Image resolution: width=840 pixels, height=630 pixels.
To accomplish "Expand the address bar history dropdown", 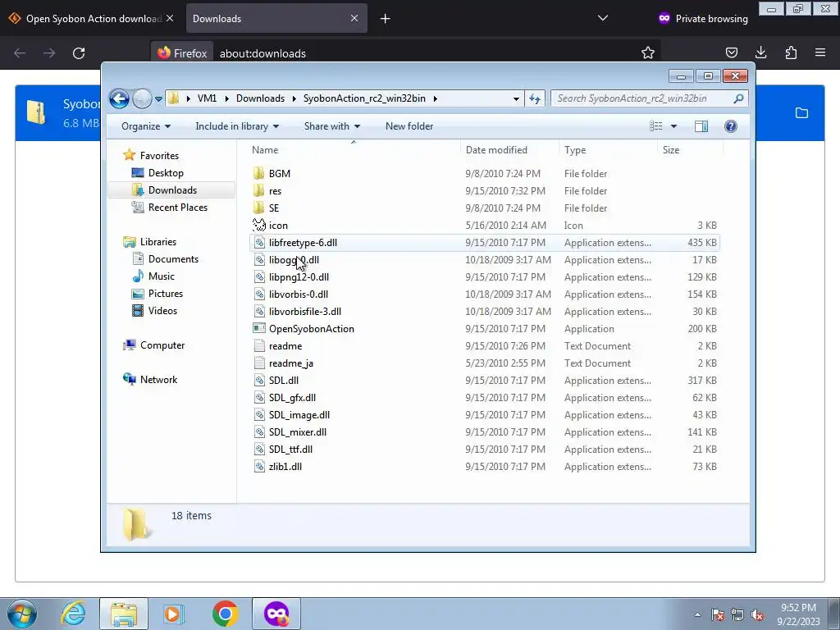I will [x=516, y=98].
